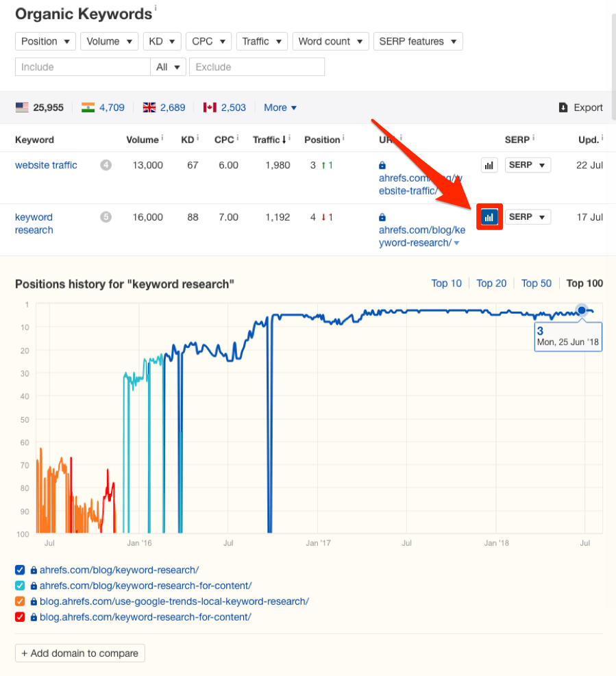616x676 pixels.
Task: Click the Upd. column info icon
Action: point(602,137)
